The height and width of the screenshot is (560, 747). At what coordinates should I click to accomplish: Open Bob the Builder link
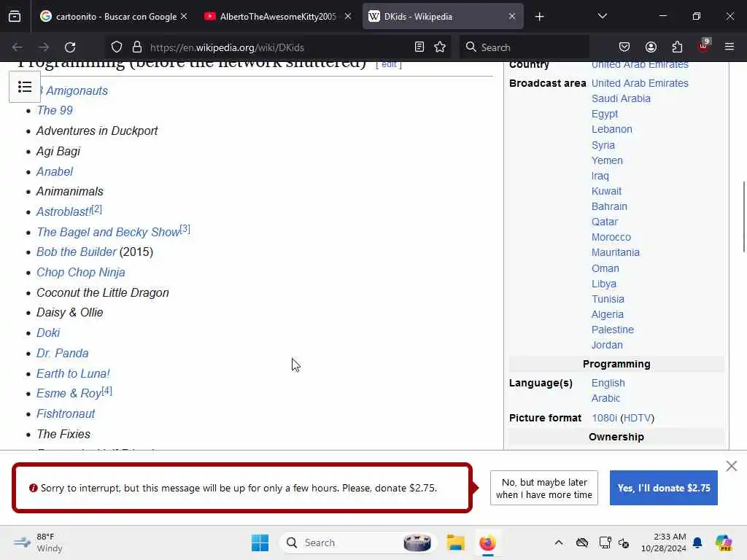click(76, 252)
